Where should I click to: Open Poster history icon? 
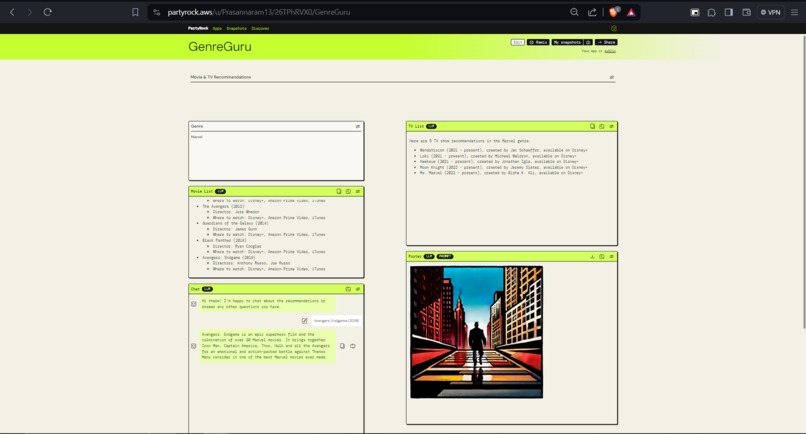(x=602, y=256)
